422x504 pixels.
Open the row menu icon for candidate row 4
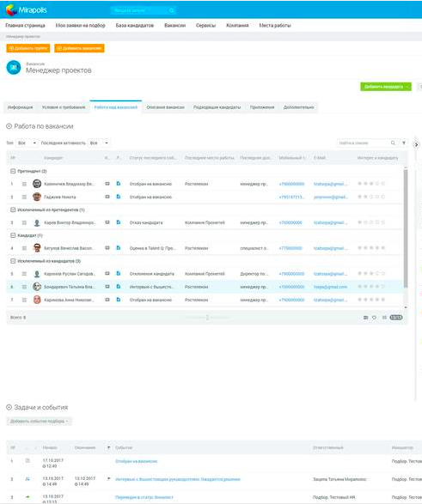(x=24, y=248)
